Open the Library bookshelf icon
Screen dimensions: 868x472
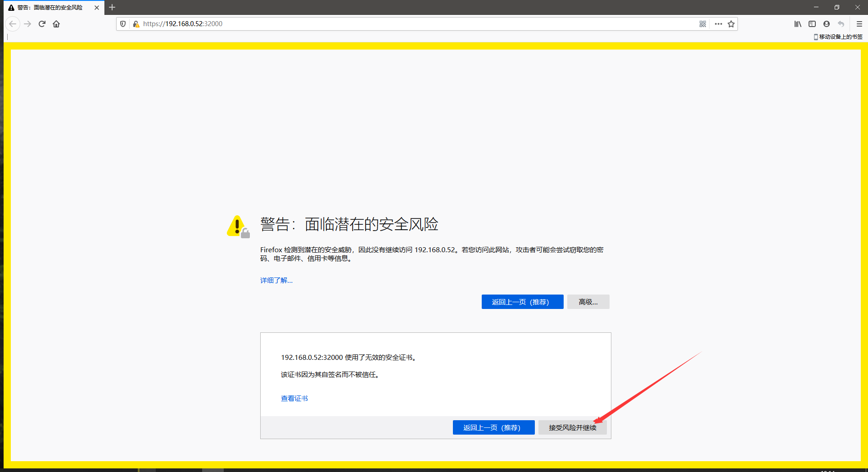[x=798, y=24]
